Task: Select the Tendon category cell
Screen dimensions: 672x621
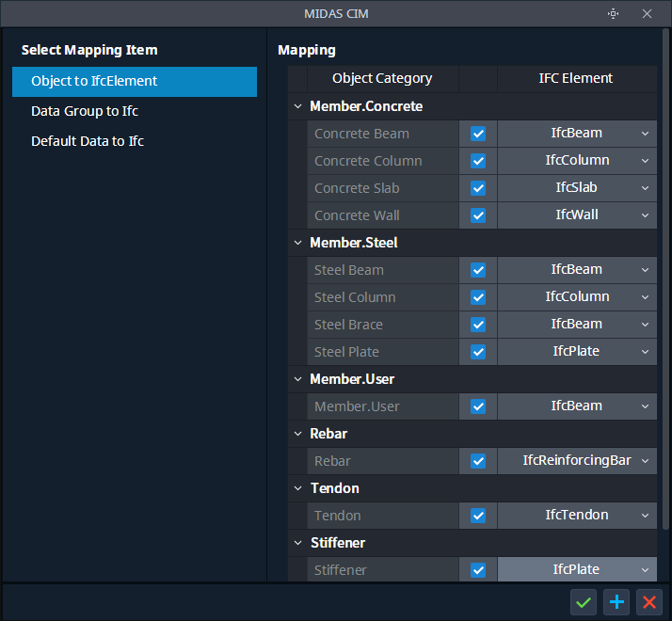Action: pos(383,515)
